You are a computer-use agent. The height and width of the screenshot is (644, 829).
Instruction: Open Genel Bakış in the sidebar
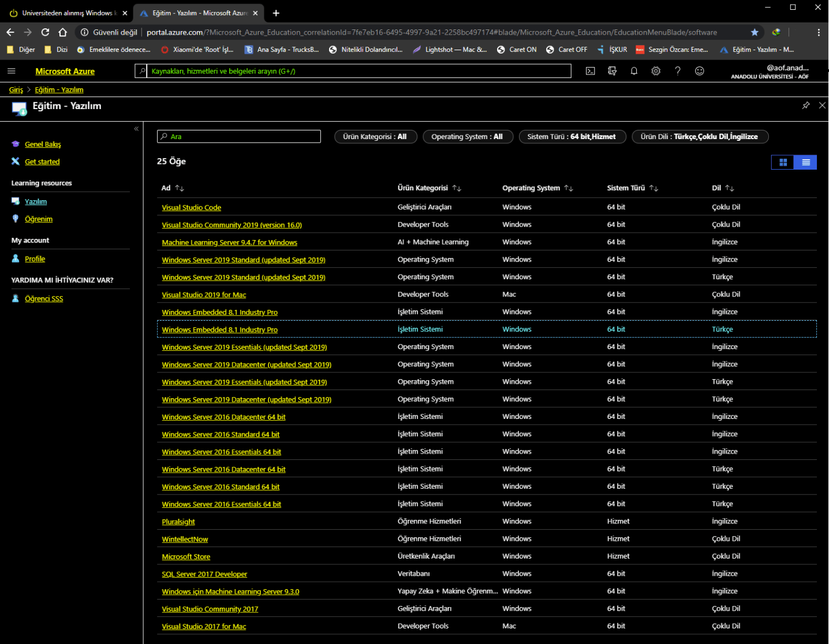43,144
